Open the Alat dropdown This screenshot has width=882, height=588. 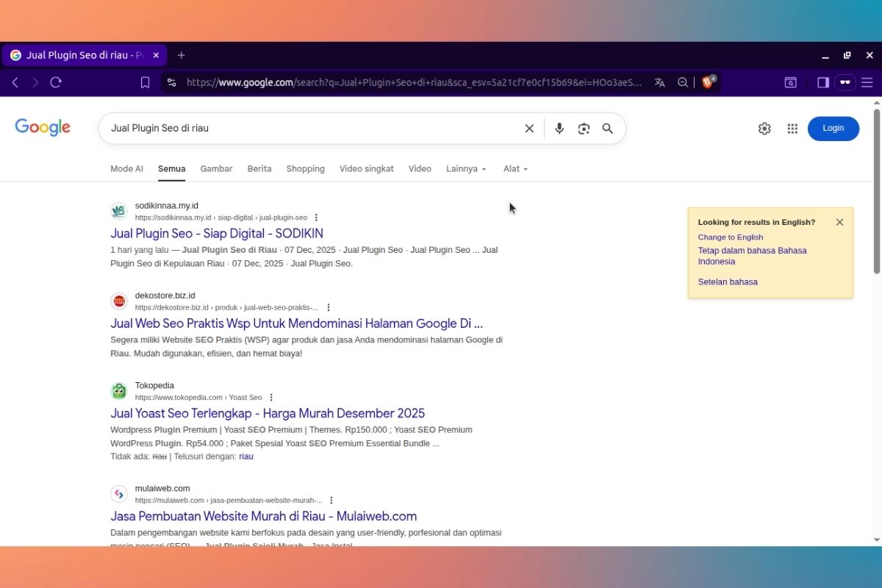point(514,168)
